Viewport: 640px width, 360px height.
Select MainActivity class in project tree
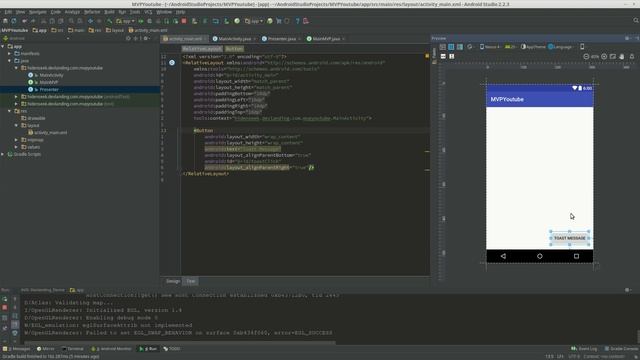[x=51, y=75]
